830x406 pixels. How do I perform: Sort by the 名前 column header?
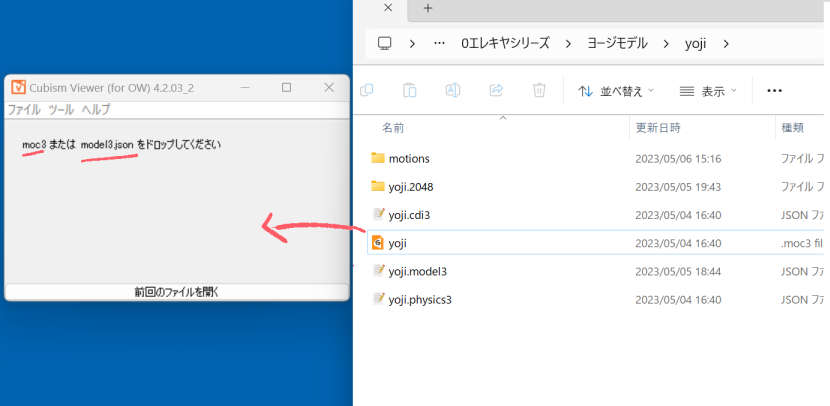[393, 128]
